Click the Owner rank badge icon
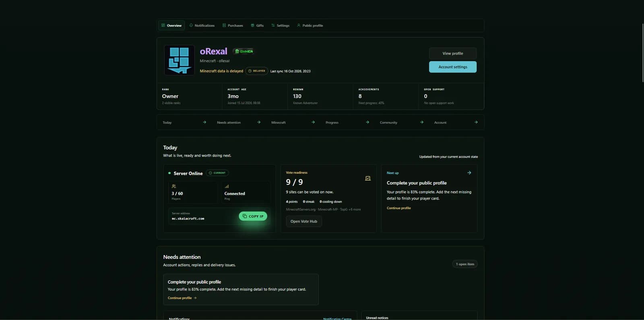644x320 pixels. pyautogui.click(x=237, y=51)
